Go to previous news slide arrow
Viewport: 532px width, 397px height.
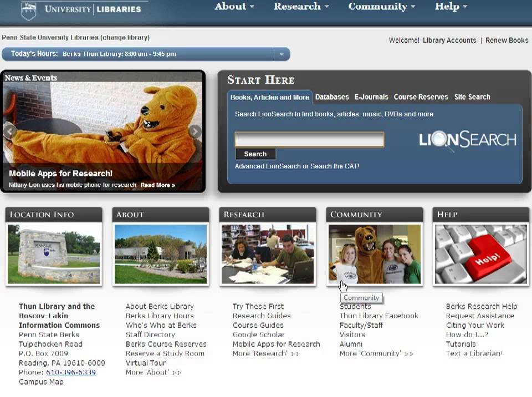9,131
